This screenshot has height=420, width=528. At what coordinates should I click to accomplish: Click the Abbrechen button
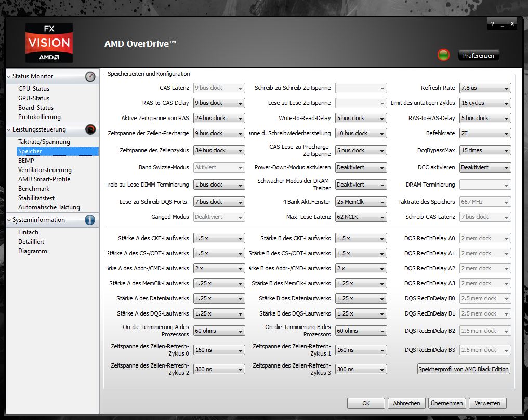[x=406, y=403]
